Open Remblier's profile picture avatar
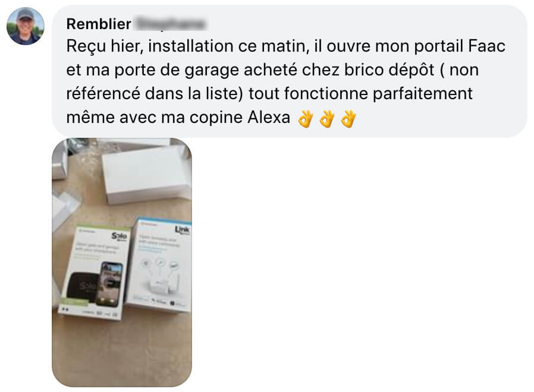Viewport: 534px width, 392px height. 26,26
